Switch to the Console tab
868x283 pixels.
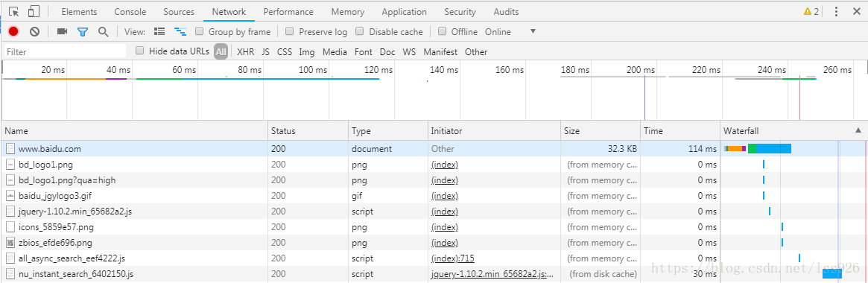click(x=130, y=12)
